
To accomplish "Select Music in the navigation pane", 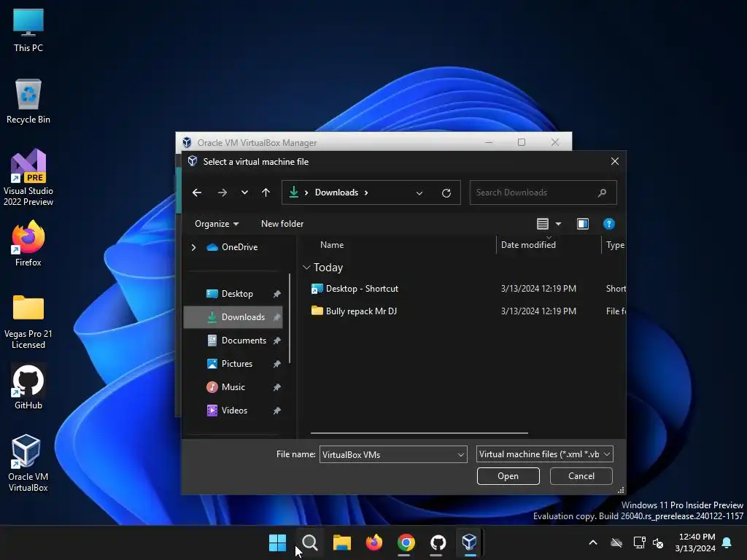I will 233,387.
